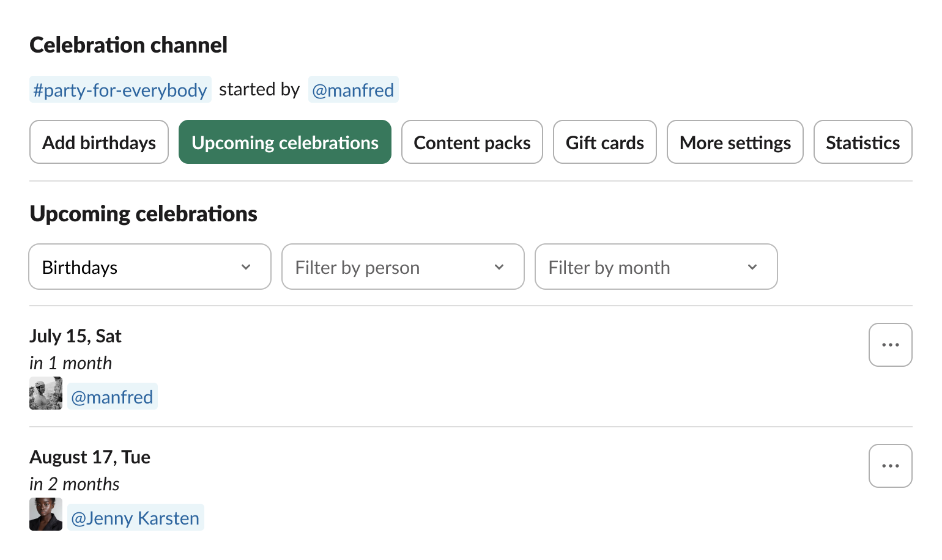The height and width of the screenshot is (560, 942).
Task: Click the Upcoming celebrations heading
Action: pyautogui.click(x=143, y=213)
